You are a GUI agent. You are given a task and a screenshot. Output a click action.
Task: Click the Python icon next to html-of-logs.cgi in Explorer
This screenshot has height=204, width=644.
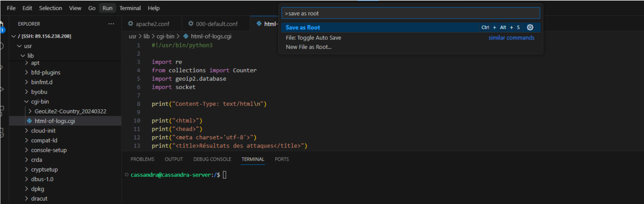29,121
